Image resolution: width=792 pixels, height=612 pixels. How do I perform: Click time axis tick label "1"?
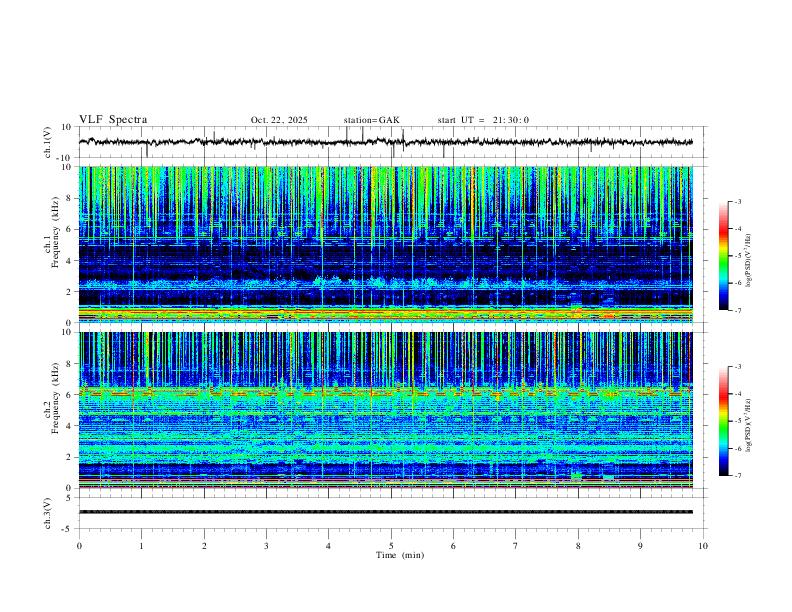coord(141,546)
